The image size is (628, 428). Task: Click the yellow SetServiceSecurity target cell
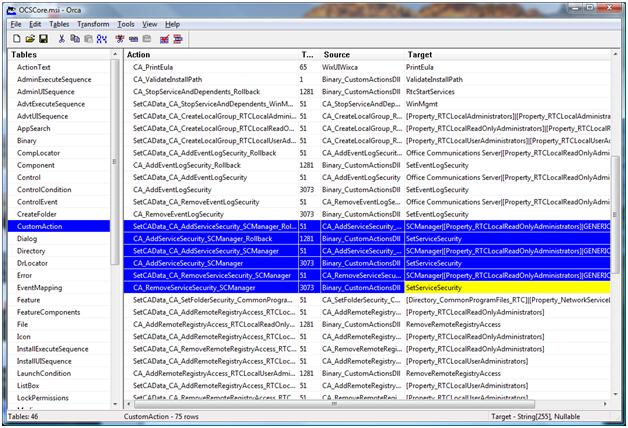coord(507,288)
